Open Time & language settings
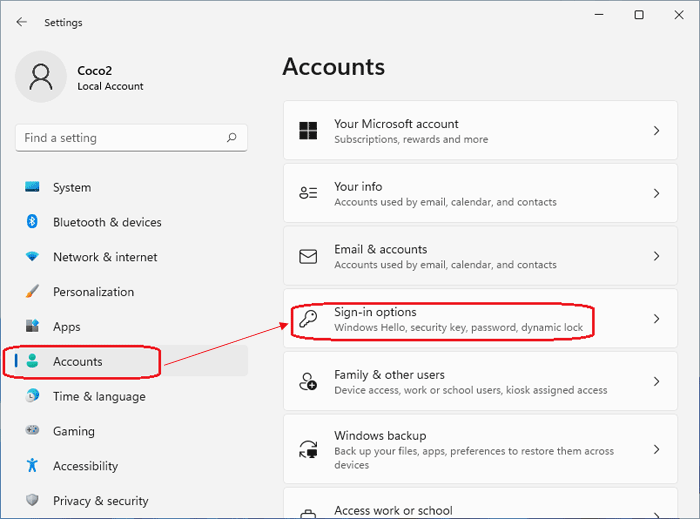 (x=131, y=396)
